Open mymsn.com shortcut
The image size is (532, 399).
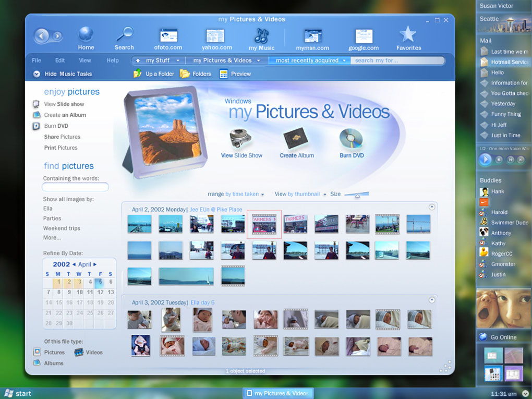pos(312,39)
